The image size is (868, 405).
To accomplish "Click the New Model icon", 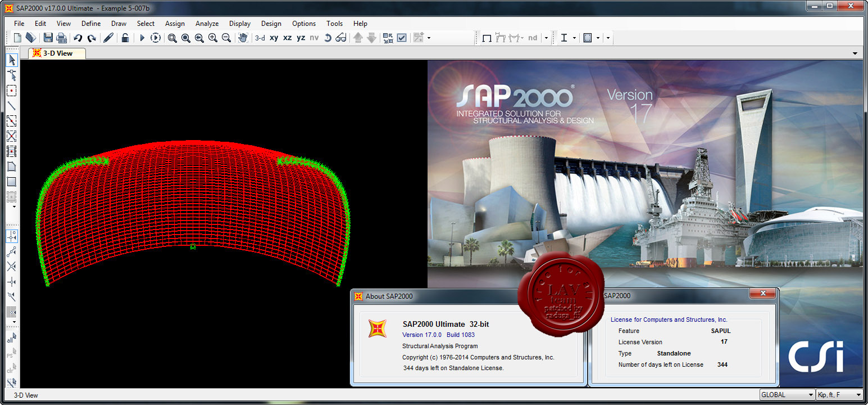I will (x=17, y=38).
